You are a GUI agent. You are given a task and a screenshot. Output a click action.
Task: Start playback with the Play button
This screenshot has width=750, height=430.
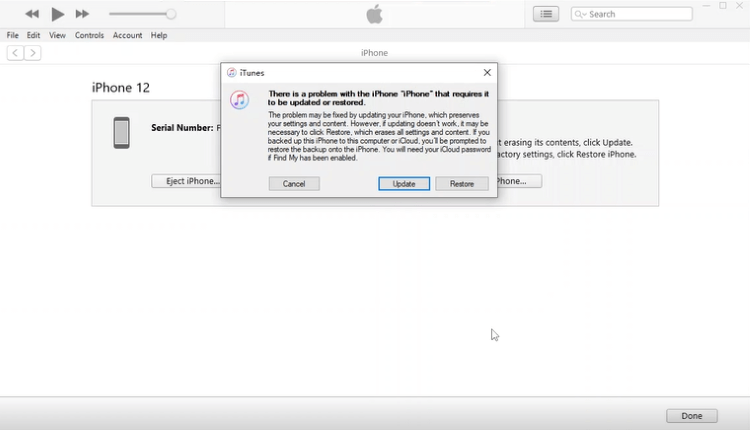tap(57, 14)
